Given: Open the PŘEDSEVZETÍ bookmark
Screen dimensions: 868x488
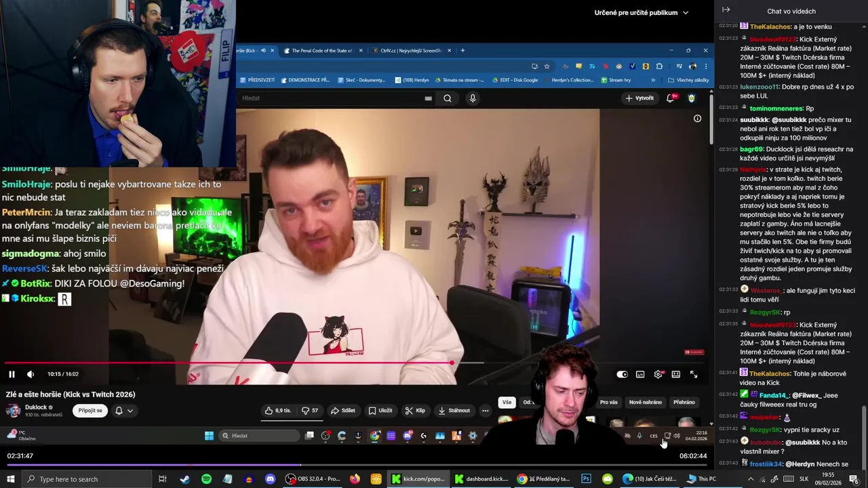Looking at the screenshot, I should (x=257, y=80).
